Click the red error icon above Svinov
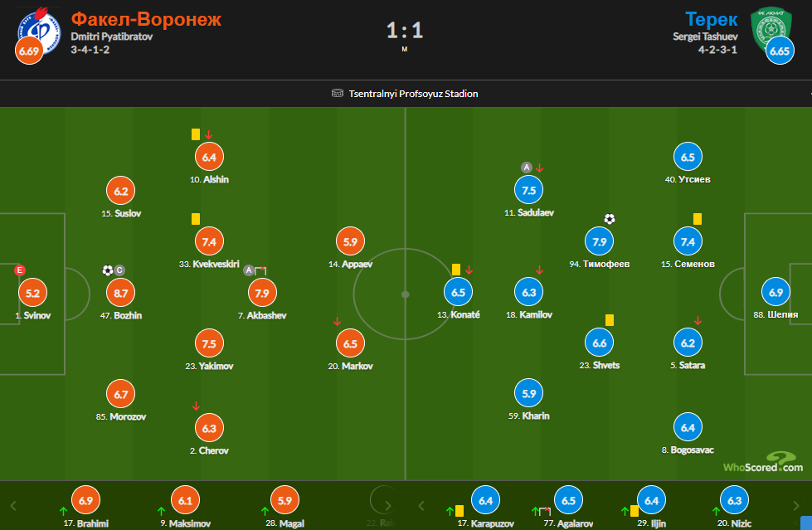 pyautogui.click(x=20, y=270)
